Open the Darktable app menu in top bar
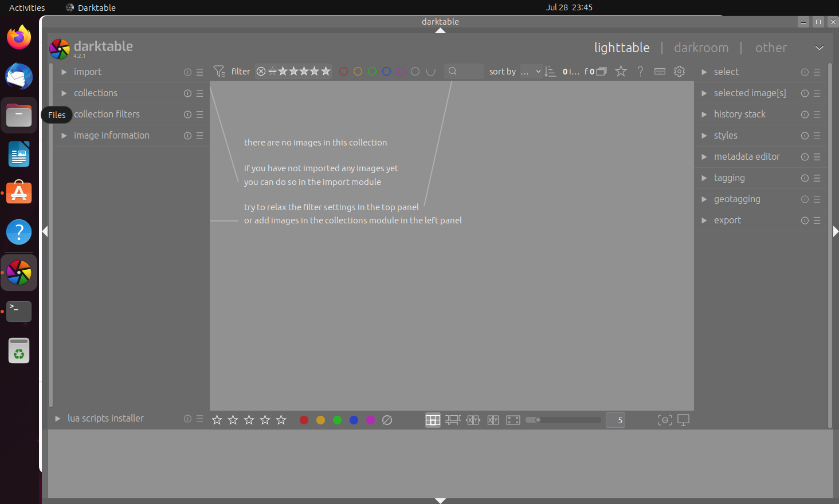Screen dimensions: 839x504 (91, 7)
